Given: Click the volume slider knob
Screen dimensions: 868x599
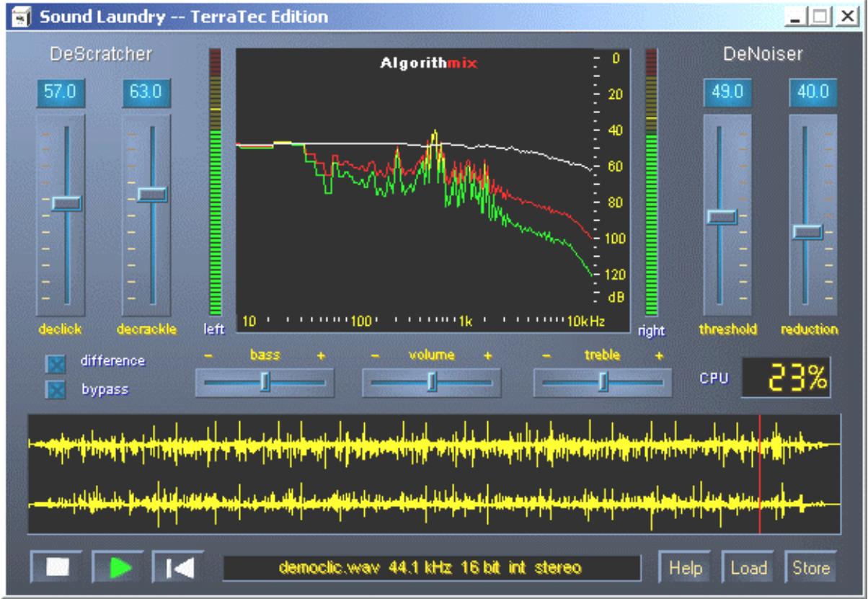Looking at the screenshot, I should 432,382.
